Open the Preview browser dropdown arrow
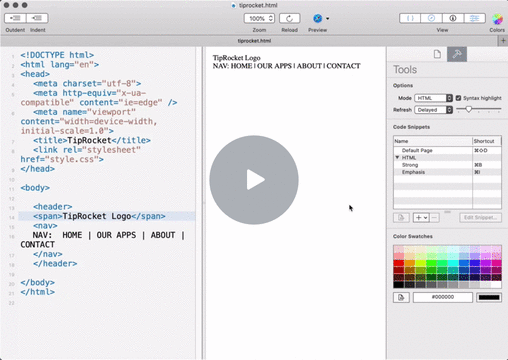The image size is (508, 360). tap(328, 18)
